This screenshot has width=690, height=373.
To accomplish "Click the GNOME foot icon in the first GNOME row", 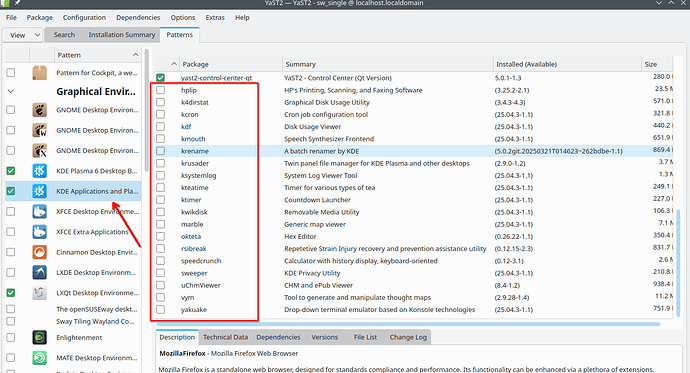I will (x=40, y=110).
